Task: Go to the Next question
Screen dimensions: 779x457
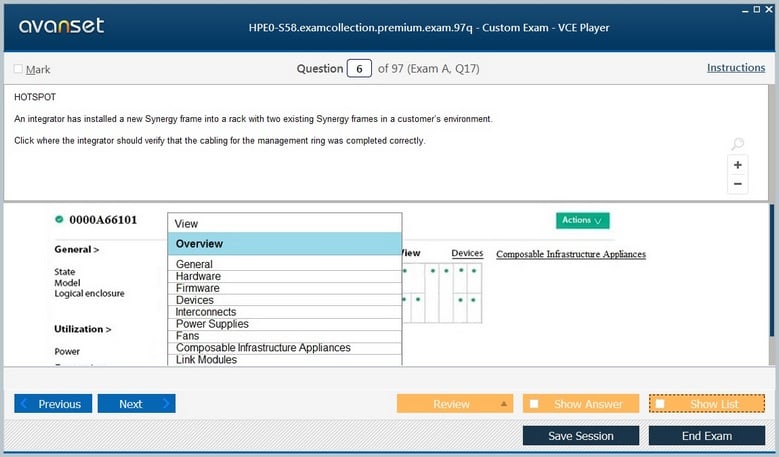Action: tap(137, 404)
